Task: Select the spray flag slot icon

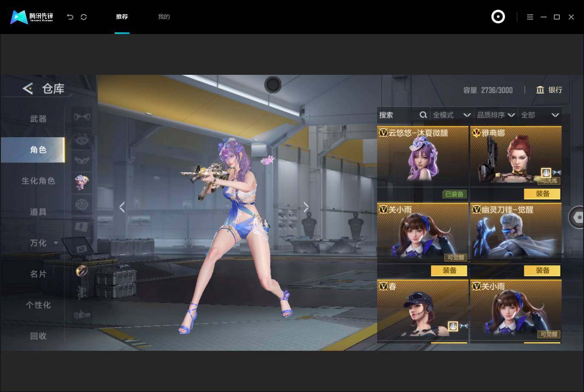Action: pos(82,248)
